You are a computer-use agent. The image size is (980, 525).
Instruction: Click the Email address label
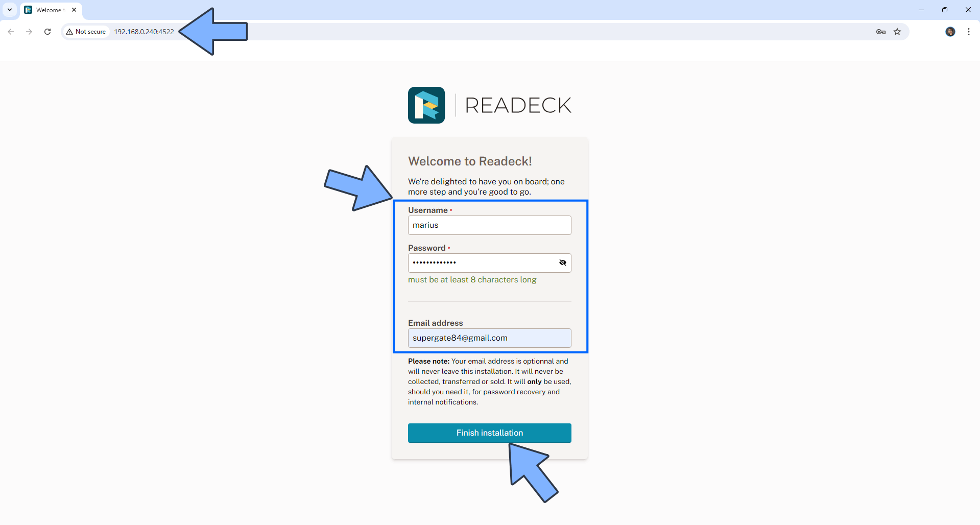click(x=436, y=323)
